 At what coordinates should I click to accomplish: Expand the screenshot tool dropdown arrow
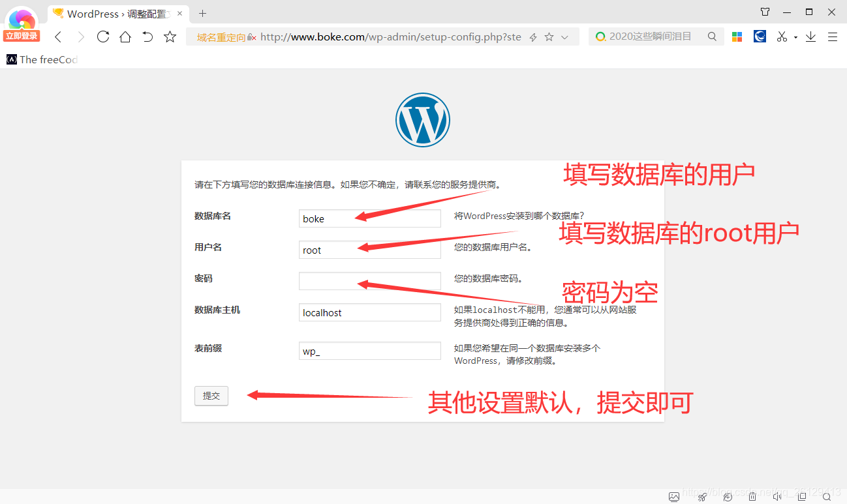795,38
